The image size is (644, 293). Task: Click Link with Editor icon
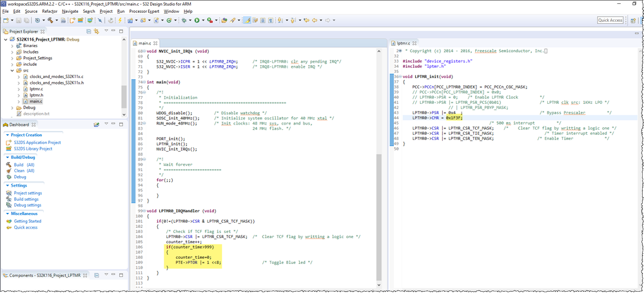click(97, 31)
